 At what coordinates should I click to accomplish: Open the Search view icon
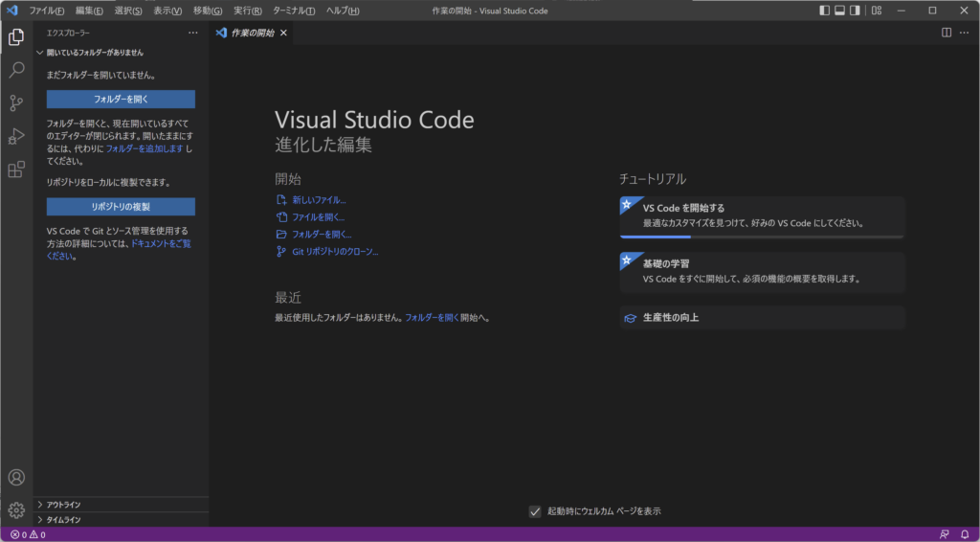coord(16,70)
